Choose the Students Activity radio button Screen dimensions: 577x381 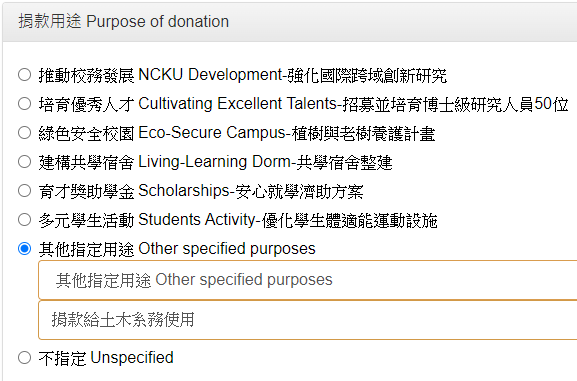tap(24, 220)
